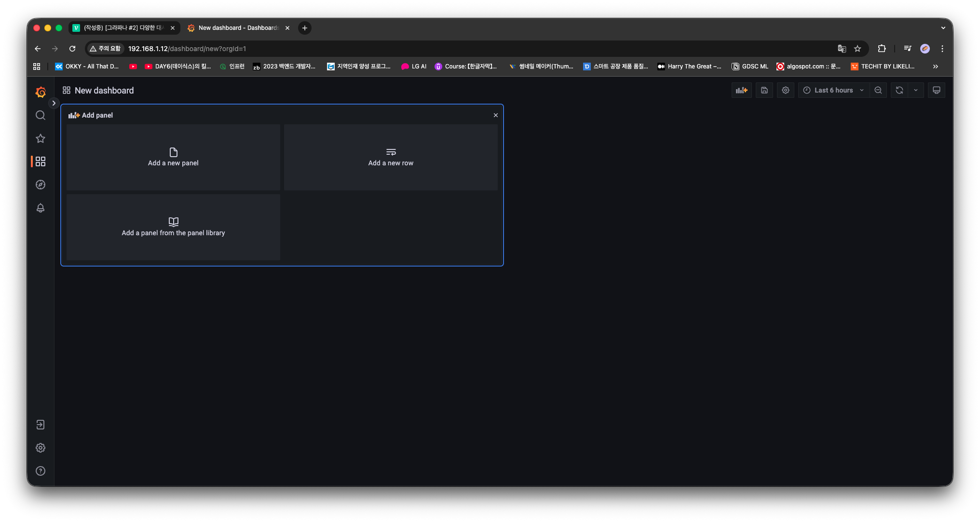This screenshot has width=980, height=522.
Task: Refresh the dashboard
Action: coord(899,90)
